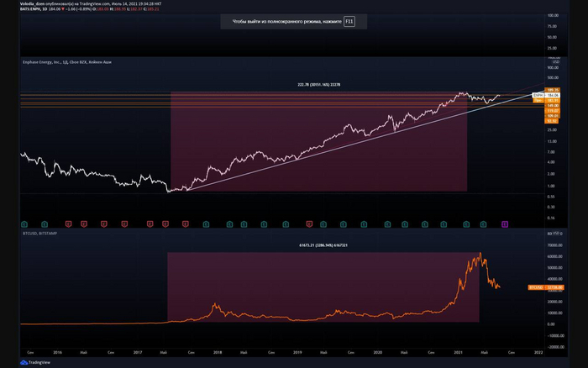Click the 2018 label on time axis
The height and width of the screenshot is (368, 588).
pos(218,352)
